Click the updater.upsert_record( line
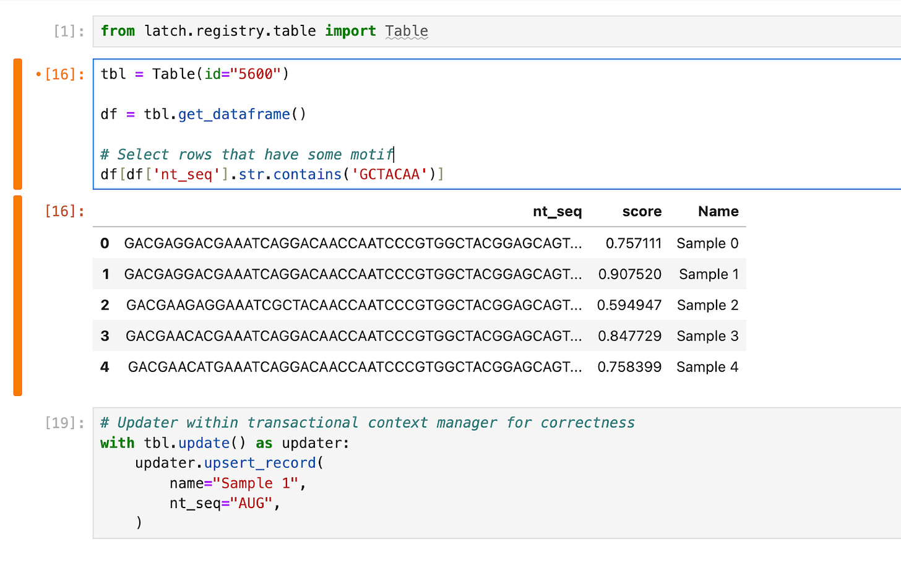The image size is (901, 588). [230, 463]
